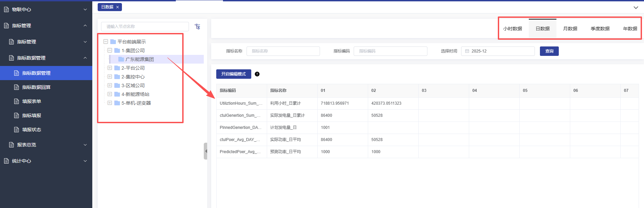
Task: Select the 3-区域公司 tree item
Action: (x=133, y=85)
